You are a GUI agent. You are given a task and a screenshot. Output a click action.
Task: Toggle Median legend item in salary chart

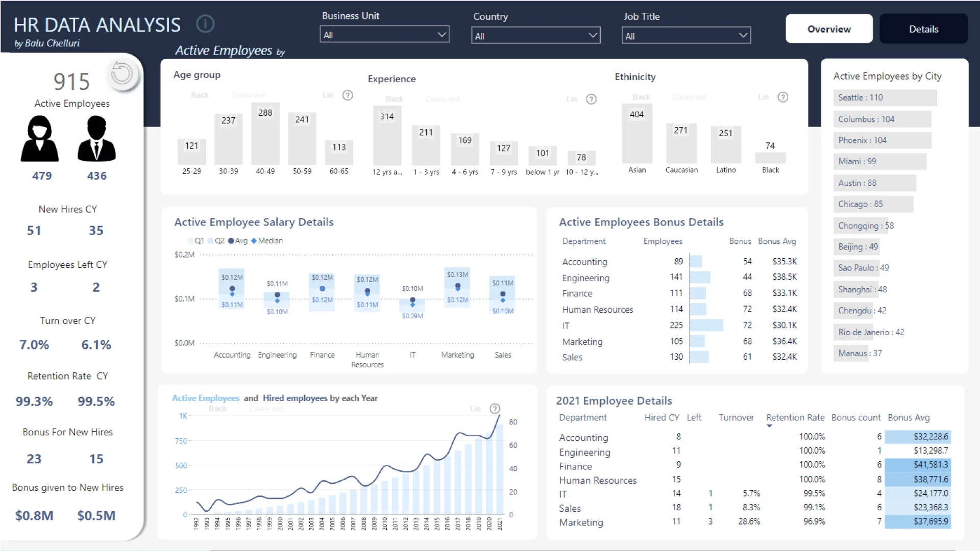click(267, 241)
